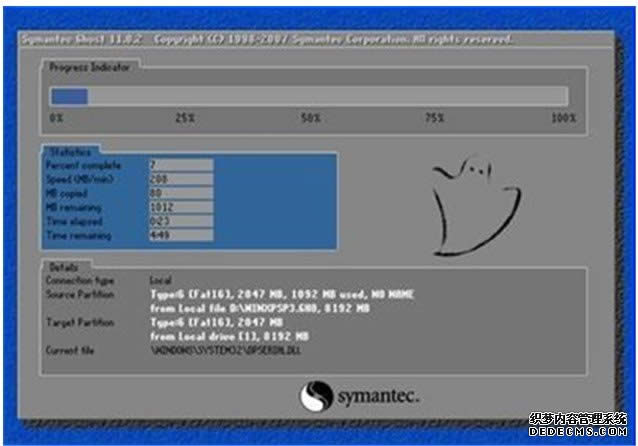Click the MB copied value box
The width and height of the screenshot is (638, 446).
pos(179,193)
